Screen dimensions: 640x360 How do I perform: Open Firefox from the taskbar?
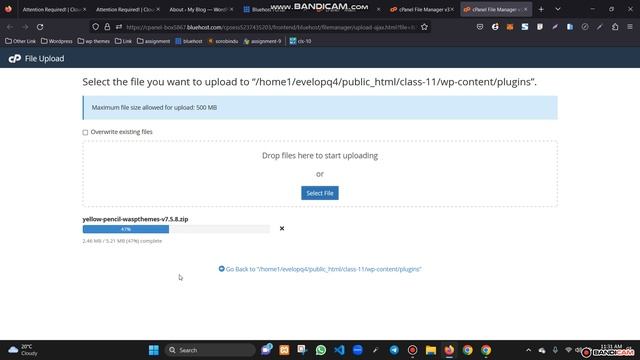pyautogui.click(x=449, y=350)
